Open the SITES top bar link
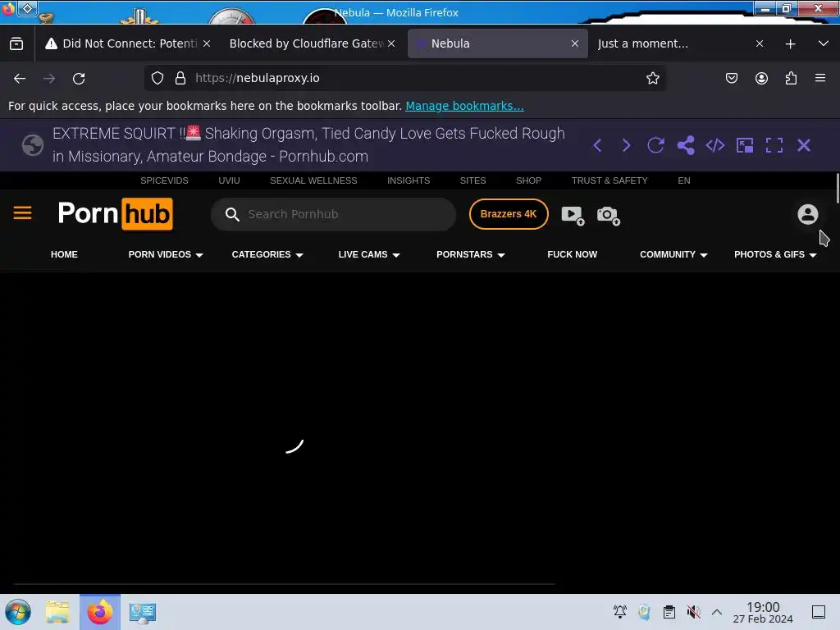The width and height of the screenshot is (840, 630). (x=472, y=180)
